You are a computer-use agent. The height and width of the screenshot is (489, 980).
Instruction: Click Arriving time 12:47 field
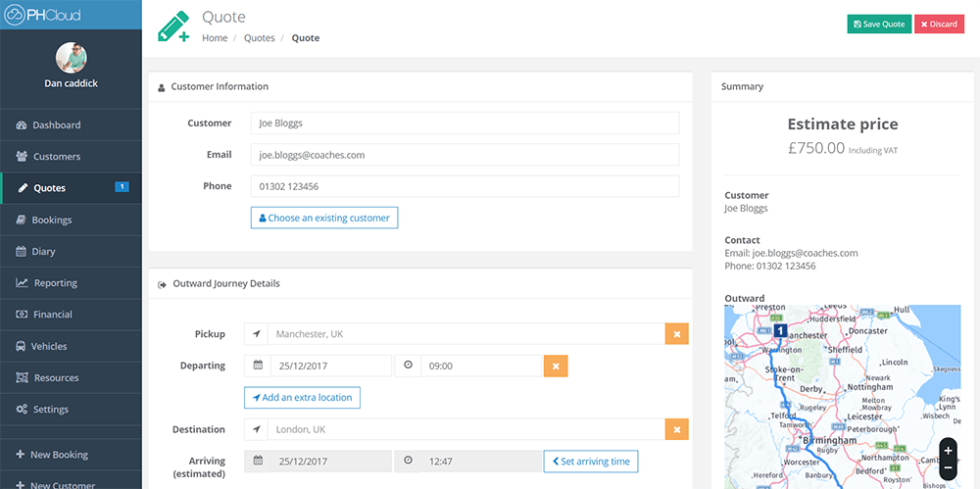click(x=481, y=461)
